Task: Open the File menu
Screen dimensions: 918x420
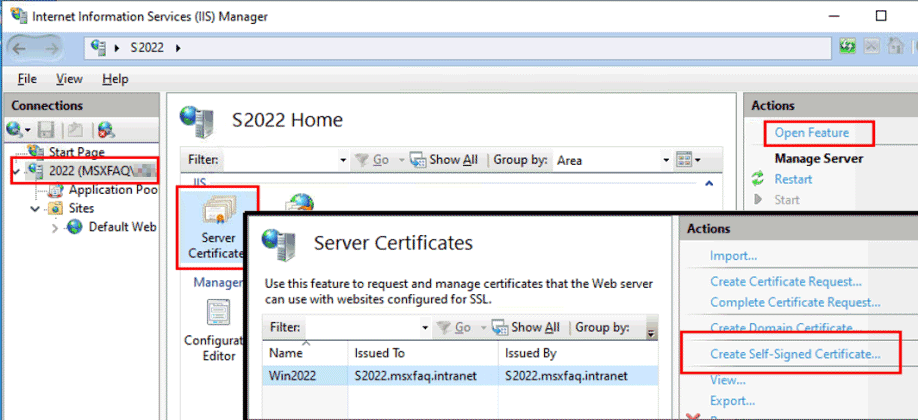Action: point(27,78)
